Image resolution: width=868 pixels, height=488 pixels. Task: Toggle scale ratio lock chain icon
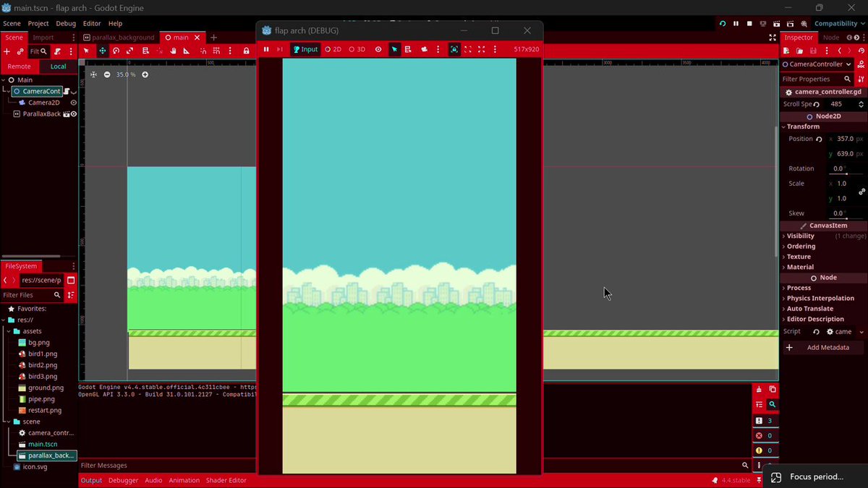point(861,192)
